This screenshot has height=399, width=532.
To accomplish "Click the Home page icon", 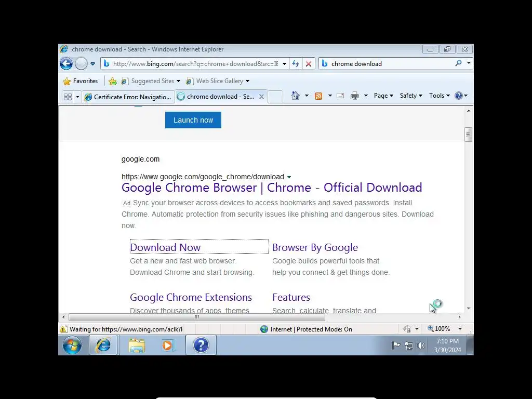I will (296, 96).
